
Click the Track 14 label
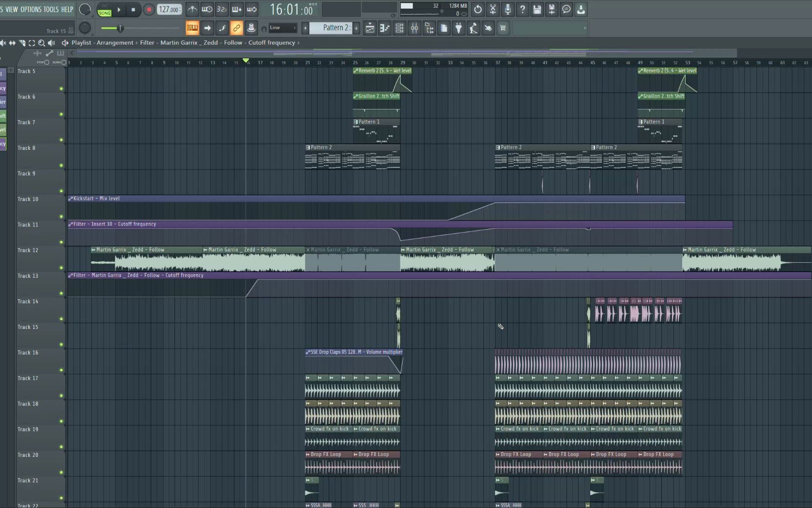[28, 302]
